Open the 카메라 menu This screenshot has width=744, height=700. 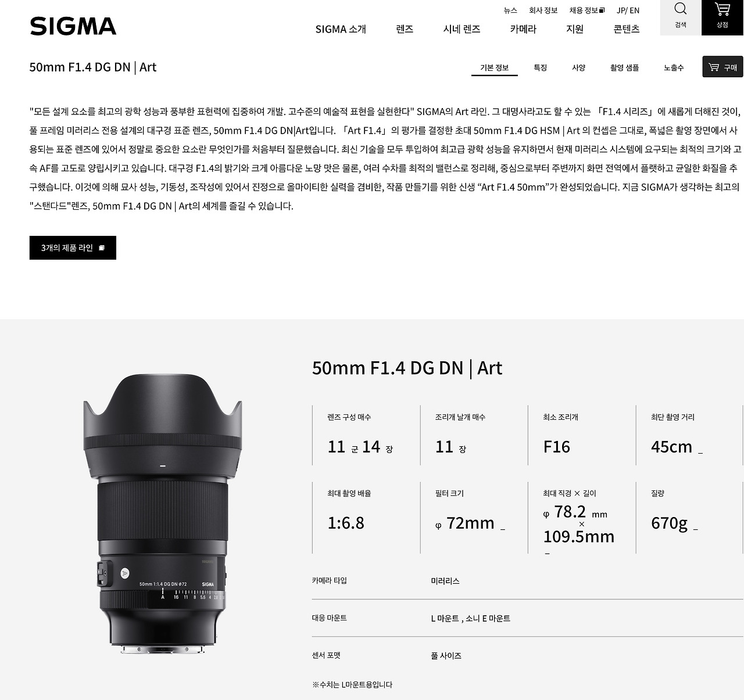(x=523, y=29)
